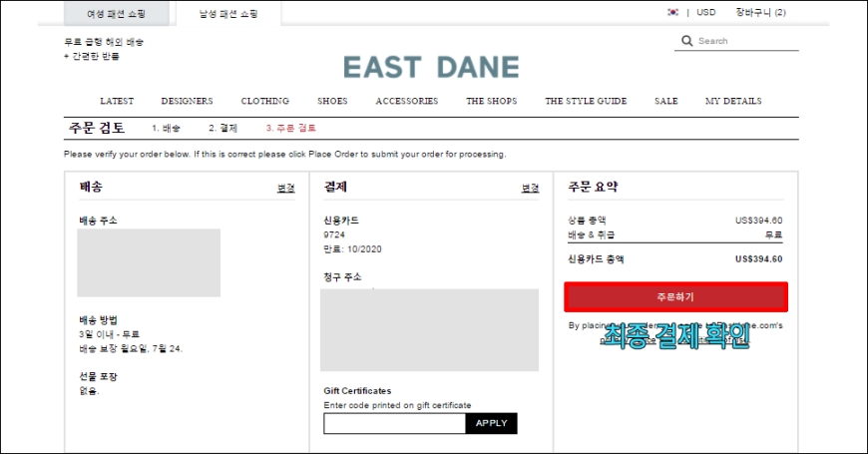Open the EAST DANE logo homepage
This screenshot has width=868, height=454.
pyautogui.click(x=431, y=68)
